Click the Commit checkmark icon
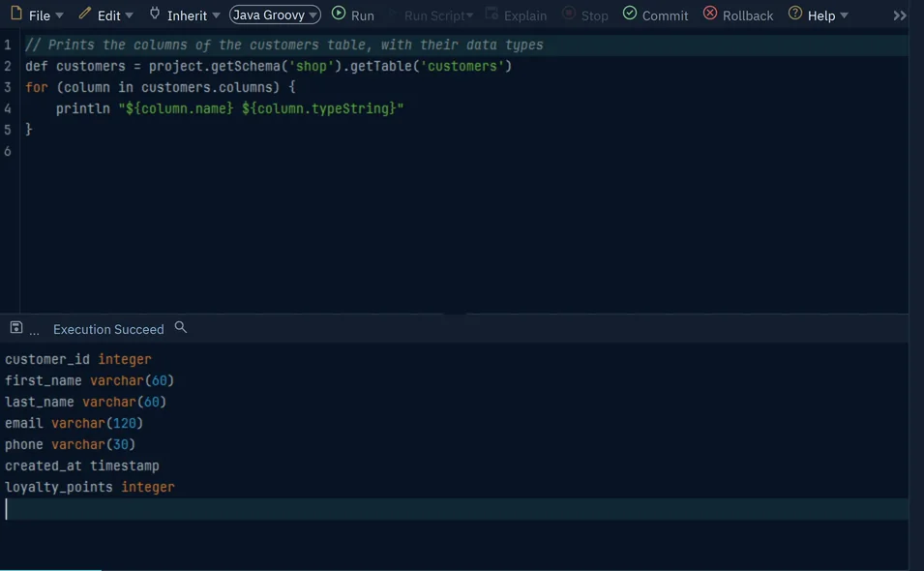The width and height of the screenshot is (924, 571). tap(629, 13)
